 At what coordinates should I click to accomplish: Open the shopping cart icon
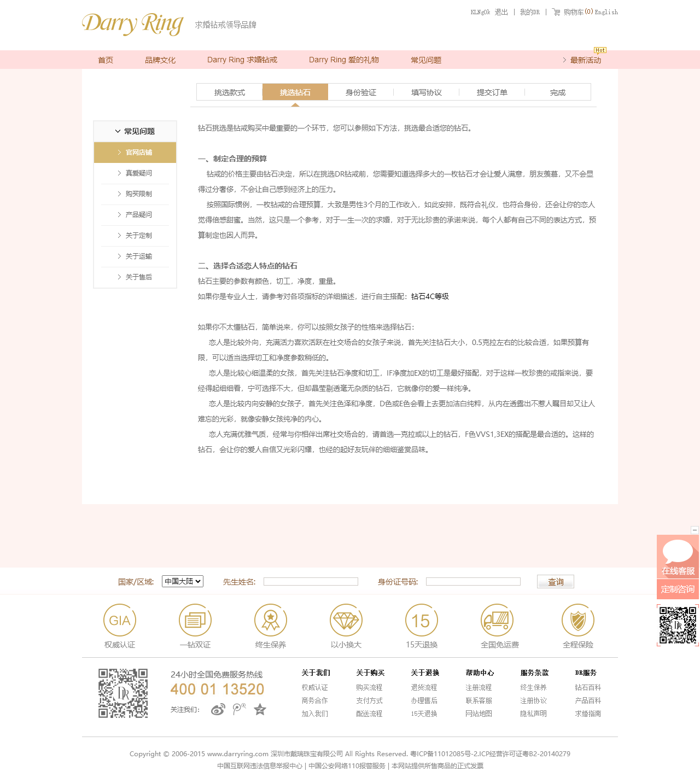(556, 12)
